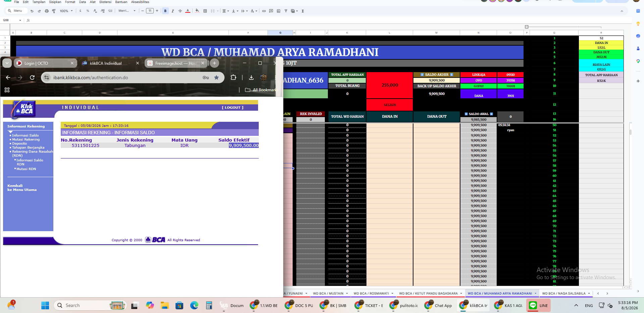Open the text rotation dropdown
This screenshot has width=644, height=313.
pos(254,11)
